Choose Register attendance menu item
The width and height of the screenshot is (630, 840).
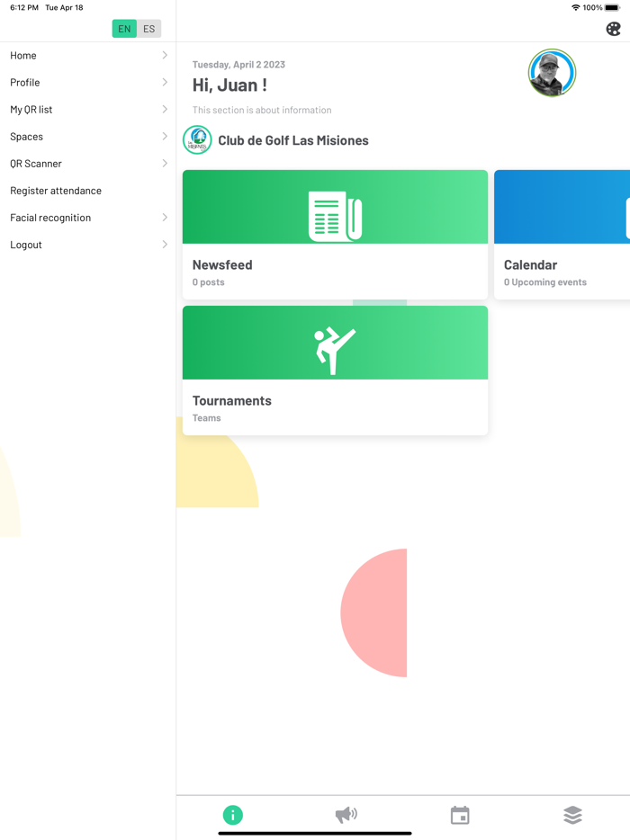pyautogui.click(x=88, y=190)
